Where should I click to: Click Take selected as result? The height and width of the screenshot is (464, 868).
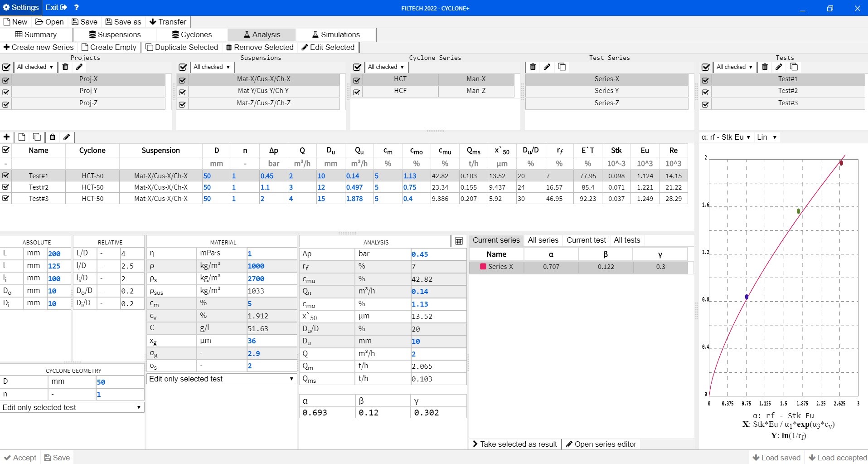point(515,444)
